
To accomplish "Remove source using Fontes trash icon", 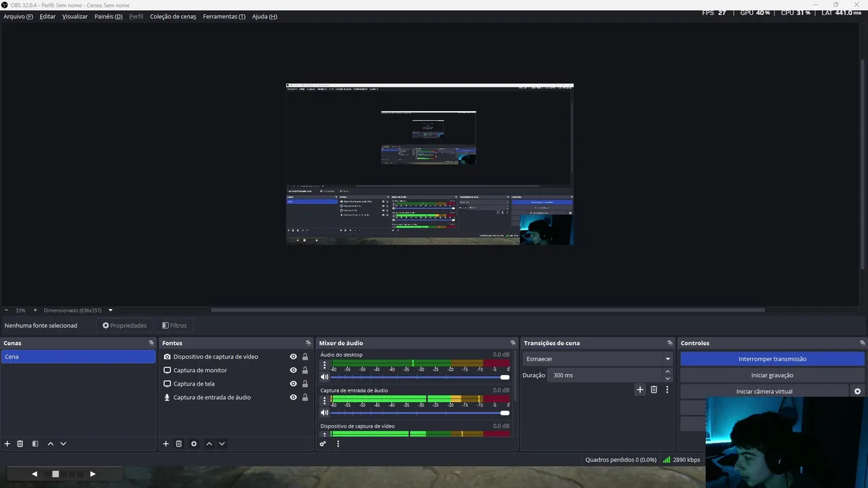I will [179, 444].
